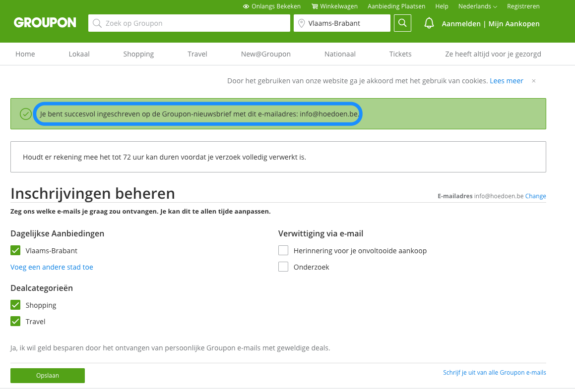
Task: Enable the Onderzoek email checkbox
Action: [283, 267]
